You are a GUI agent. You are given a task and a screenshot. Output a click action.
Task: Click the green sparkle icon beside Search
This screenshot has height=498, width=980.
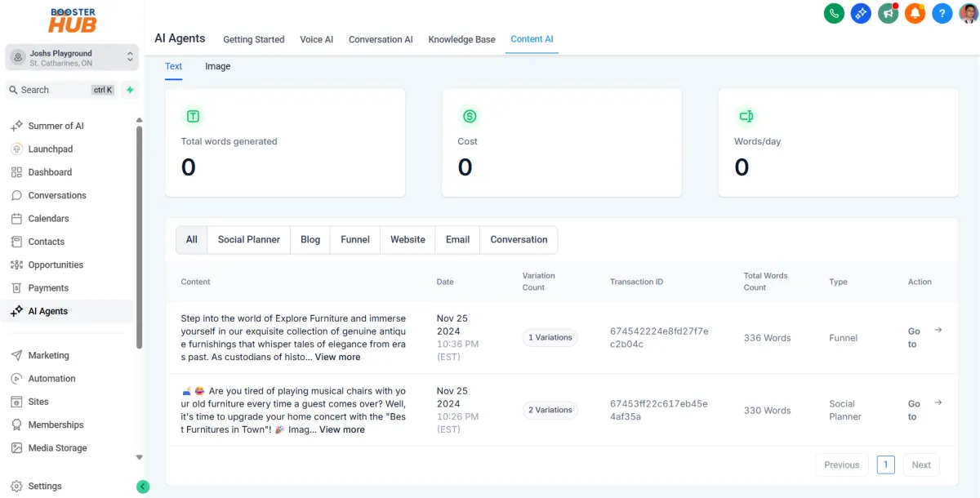pyautogui.click(x=129, y=90)
